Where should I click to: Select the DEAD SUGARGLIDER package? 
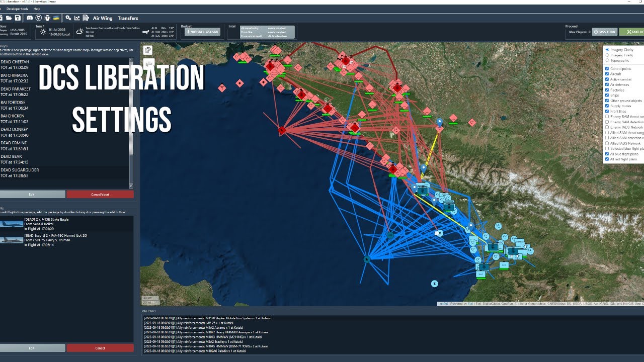pos(64,173)
